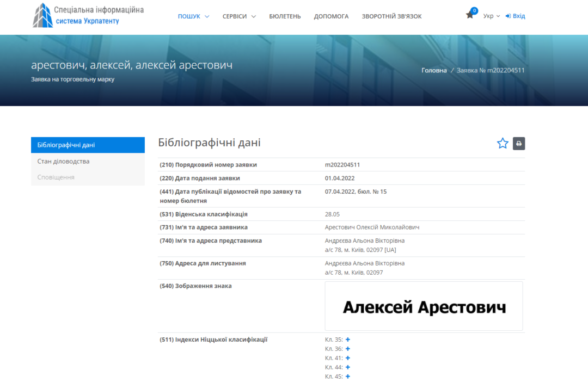Open the СЕРВІСИ dropdown menu

[x=239, y=16]
